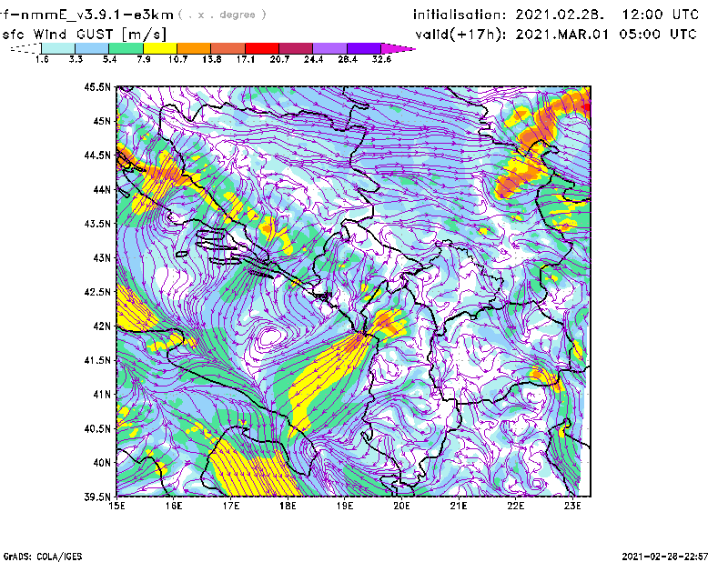The width and height of the screenshot is (728, 562).
Task: Click the 40.5N latitude label
Action: [97, 428]
